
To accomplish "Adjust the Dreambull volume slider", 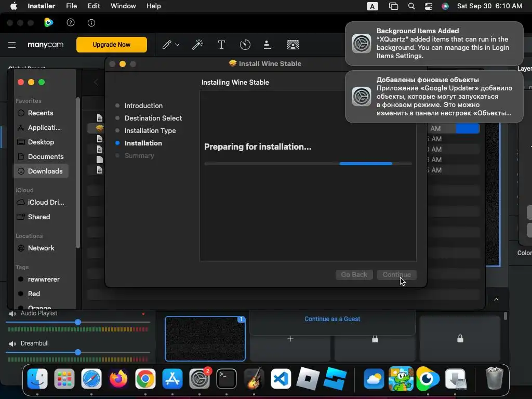I will coord(78,352).
